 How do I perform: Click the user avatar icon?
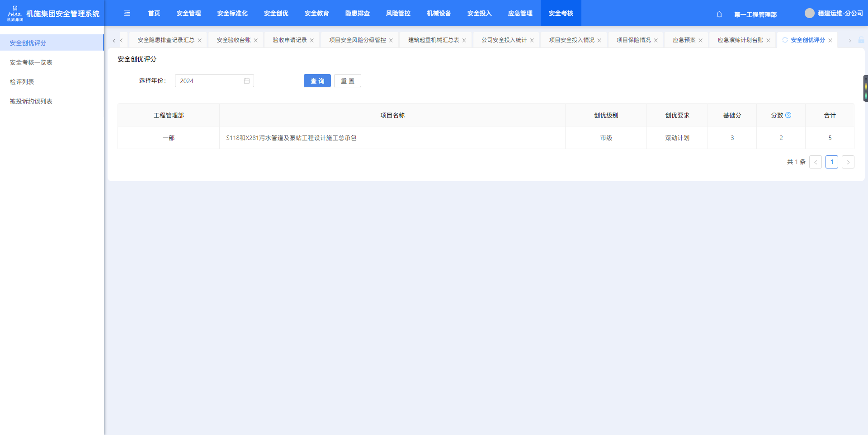(x=809, y=14)
